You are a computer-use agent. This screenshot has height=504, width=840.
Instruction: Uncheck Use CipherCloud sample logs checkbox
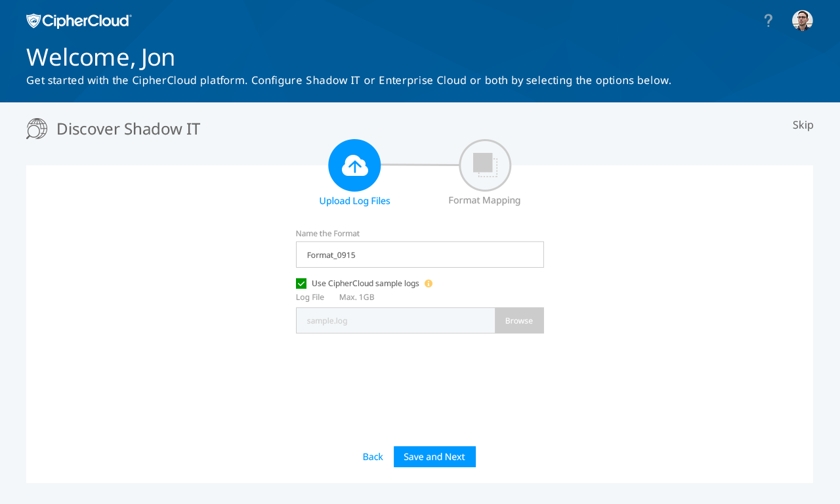tap(301, 283)
